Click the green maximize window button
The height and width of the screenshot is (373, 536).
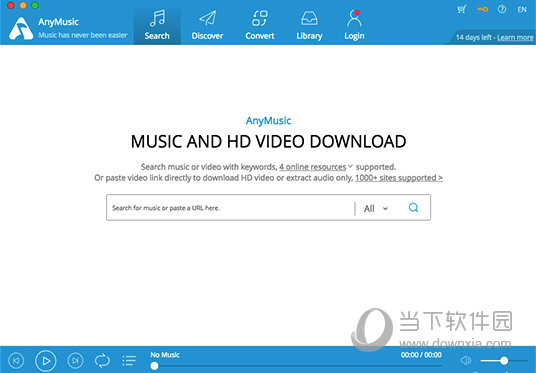(x=35, y=5)
